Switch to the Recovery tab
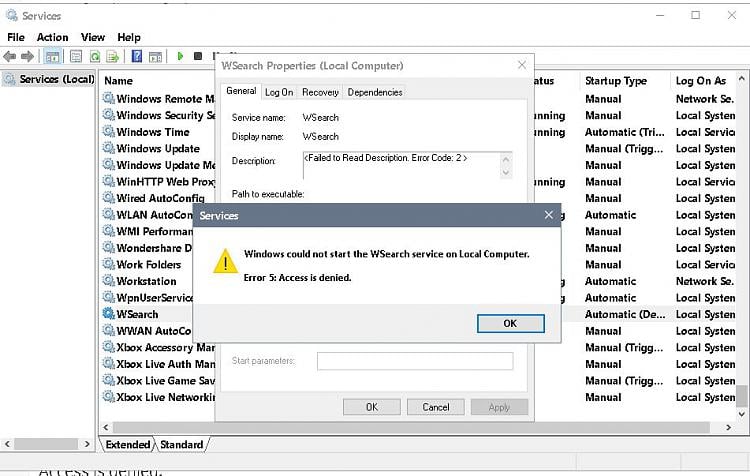 [320, 92]
